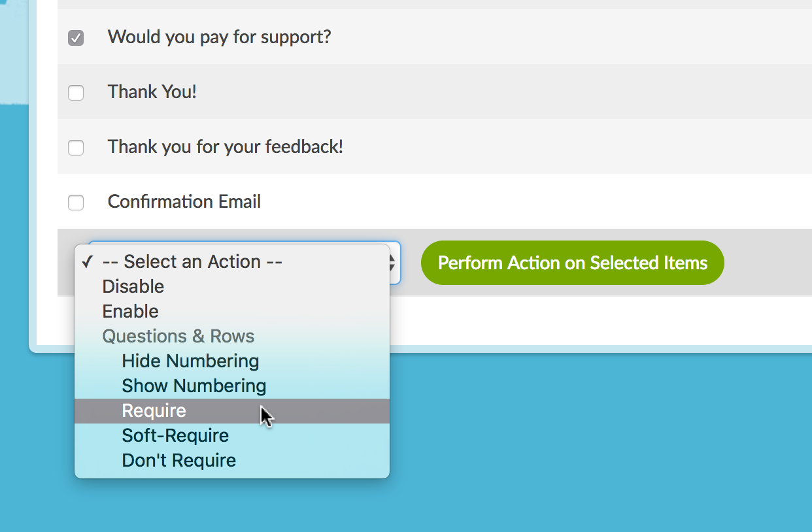Check the 'Thank You!' checkbox

pyautogui.click(x=76, y=93)
